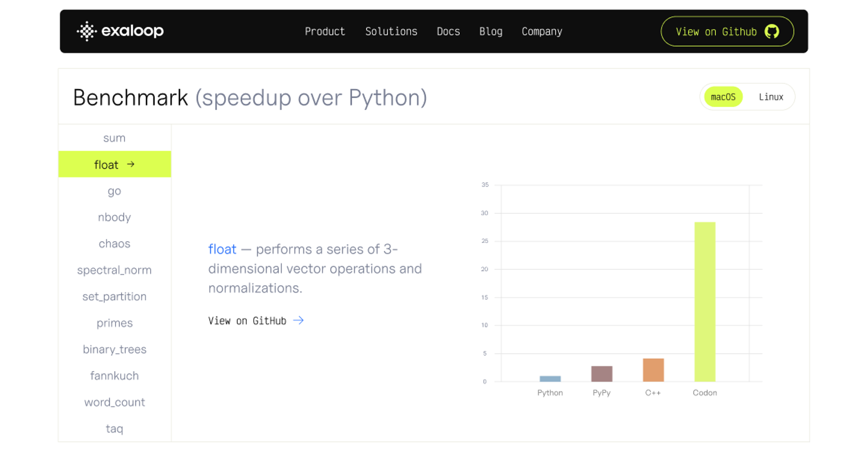Click the 20 value on chart axis
The width and height of the screenshot is (868, 463).
coord(485,269)
